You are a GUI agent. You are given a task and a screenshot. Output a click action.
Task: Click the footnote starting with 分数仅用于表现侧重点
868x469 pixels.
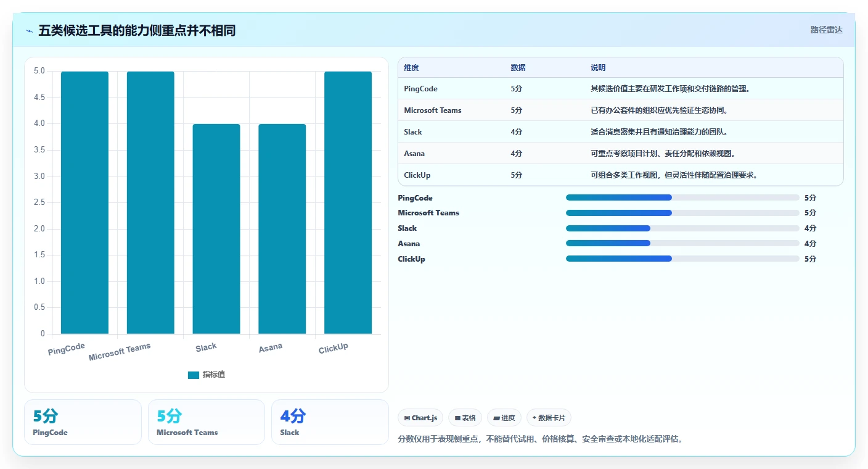(x=541, y=439)
